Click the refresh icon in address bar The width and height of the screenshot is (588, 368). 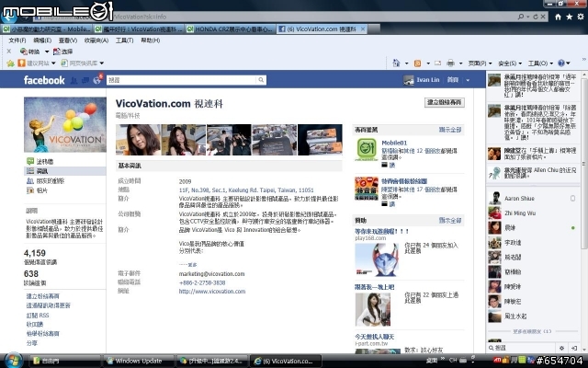(536, 17)
